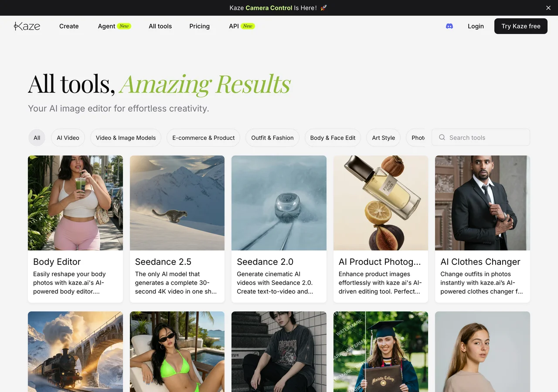This screenshot has height=392, width=558.
Task: Open the Kaze Camera Control announcement
Action: pos(278,8)
